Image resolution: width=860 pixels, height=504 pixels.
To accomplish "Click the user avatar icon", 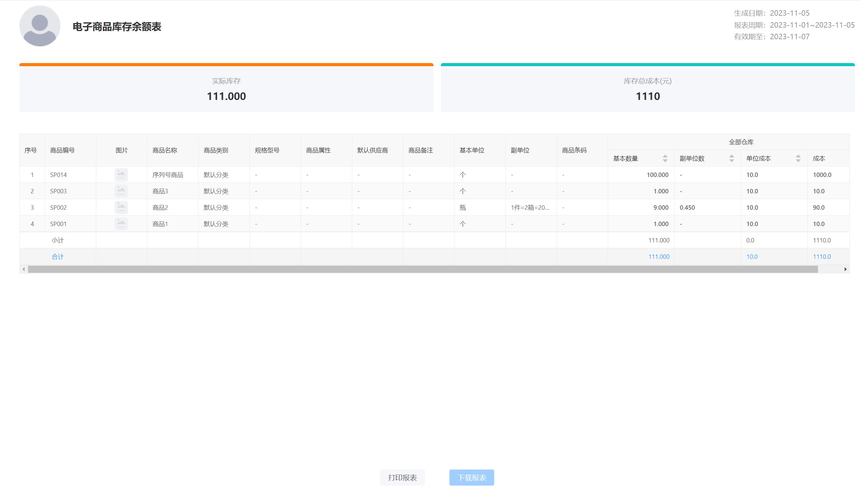I will (x=40, y=26).
